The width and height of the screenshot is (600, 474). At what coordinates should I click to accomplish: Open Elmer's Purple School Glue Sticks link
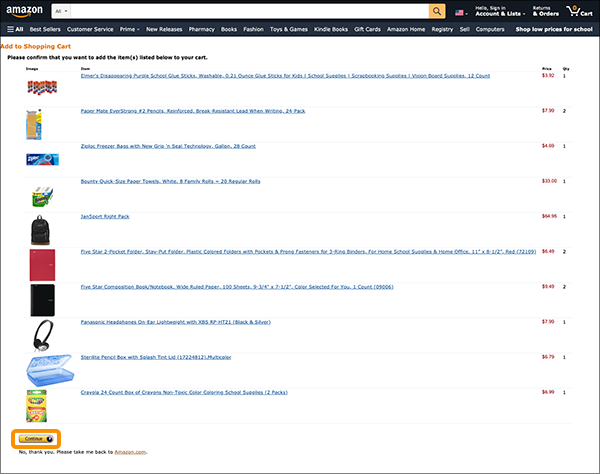[285, 76]
